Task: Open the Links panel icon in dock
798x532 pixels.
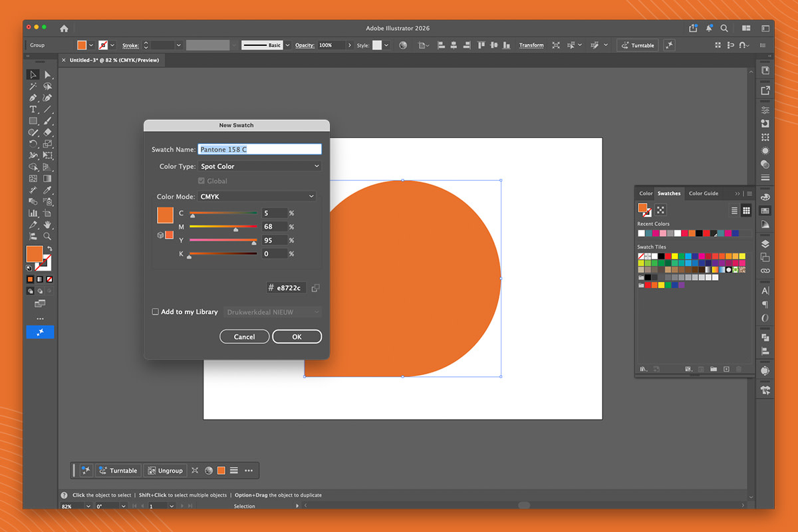Action: click(765, 271)
